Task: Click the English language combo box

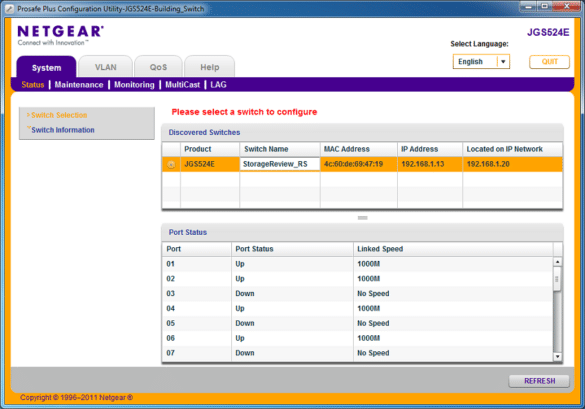Action: point(481,62)
